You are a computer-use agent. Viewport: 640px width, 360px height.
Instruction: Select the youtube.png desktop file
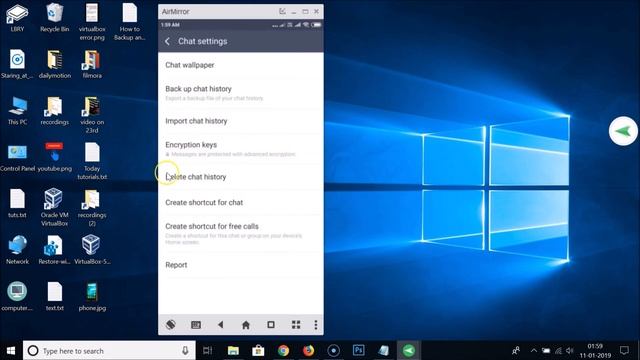tap(54, 158)
